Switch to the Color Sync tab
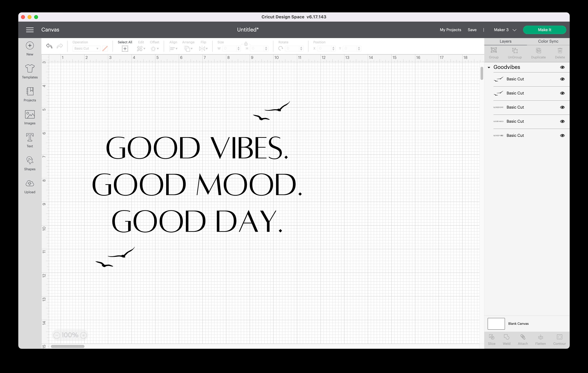Viewport: 588px width, 373px height. 548,41
